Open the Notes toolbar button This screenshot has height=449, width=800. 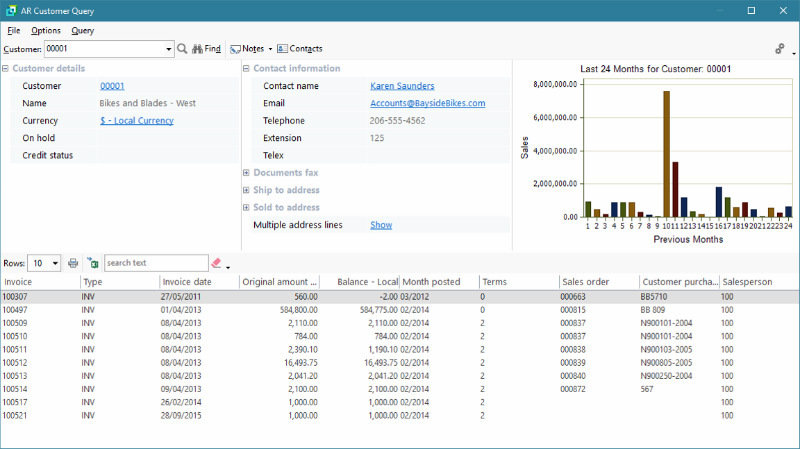[x=247, y=49]
